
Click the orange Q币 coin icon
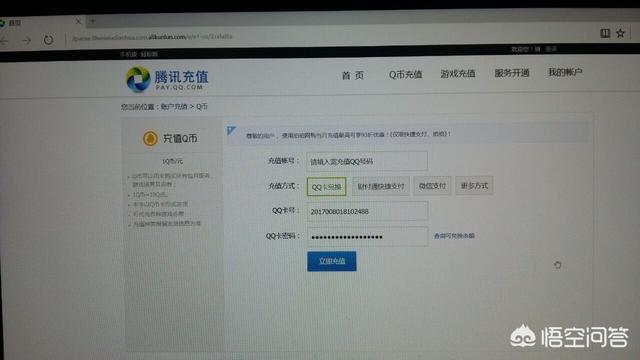tap(150, 138)
